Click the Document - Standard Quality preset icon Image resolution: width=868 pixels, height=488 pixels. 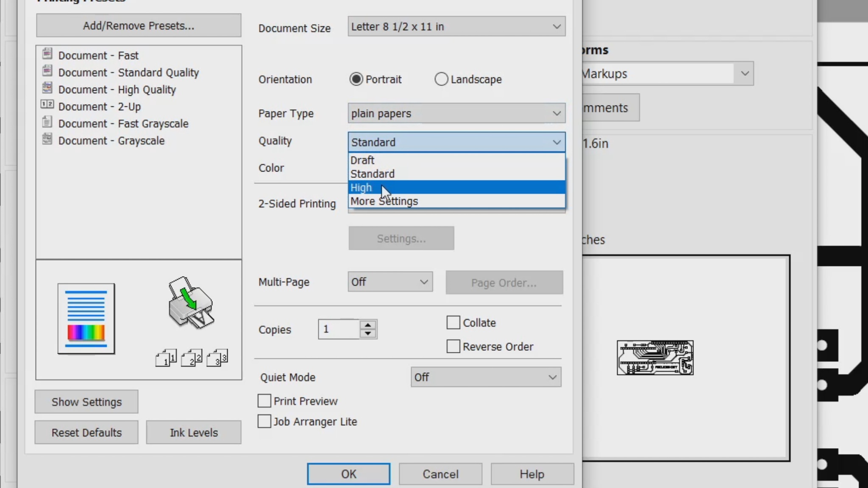click(47, 71)
